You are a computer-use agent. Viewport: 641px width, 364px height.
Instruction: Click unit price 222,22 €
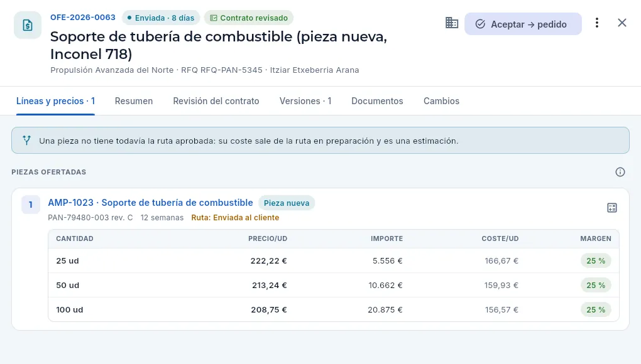268,260
